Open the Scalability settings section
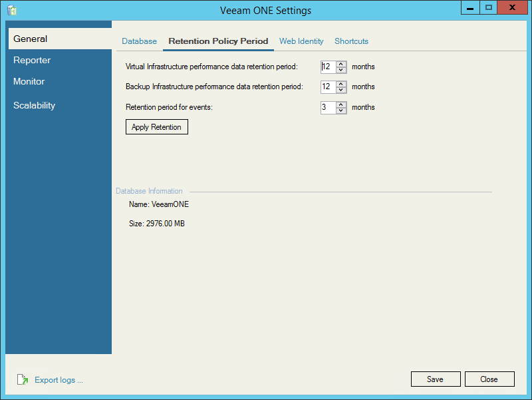The height and width of the screenshot is (400, 532). [35, 105]
